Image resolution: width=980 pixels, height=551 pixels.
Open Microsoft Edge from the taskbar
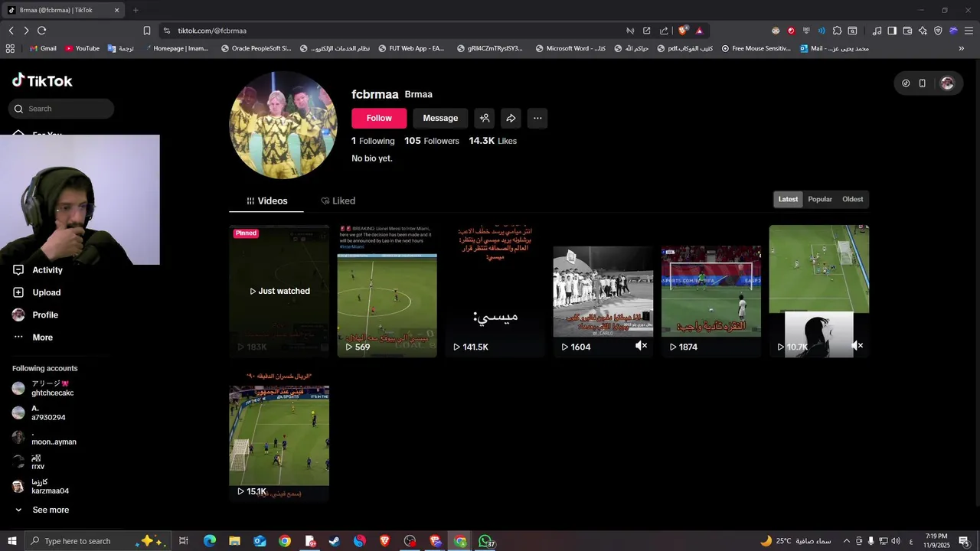pyautogui.click(x=209, y=541)
